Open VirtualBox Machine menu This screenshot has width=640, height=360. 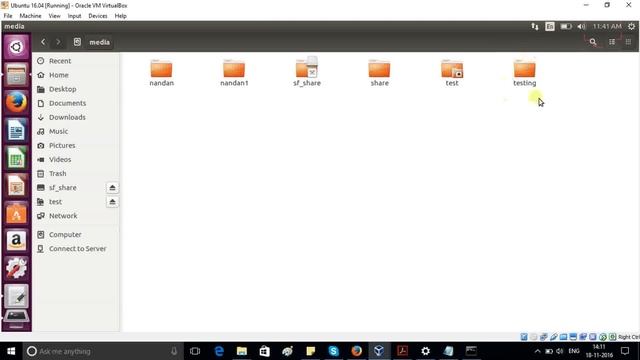tap(30, 16)
